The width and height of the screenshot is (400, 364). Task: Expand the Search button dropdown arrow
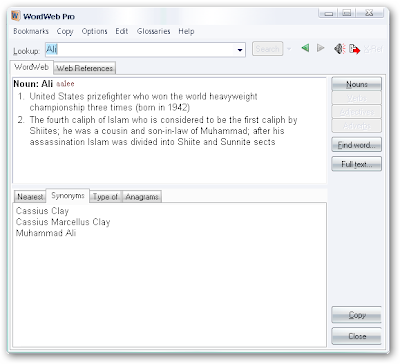(x=289, y=49)
